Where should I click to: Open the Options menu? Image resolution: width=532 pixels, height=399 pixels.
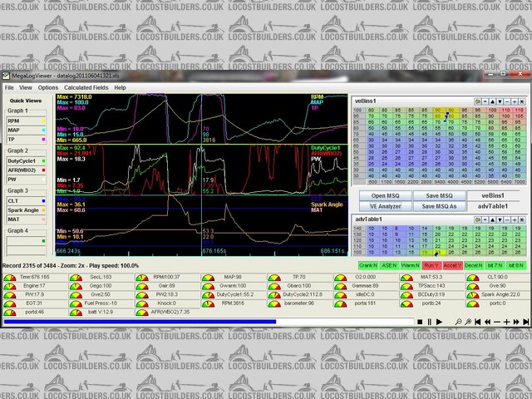(48, 87)
